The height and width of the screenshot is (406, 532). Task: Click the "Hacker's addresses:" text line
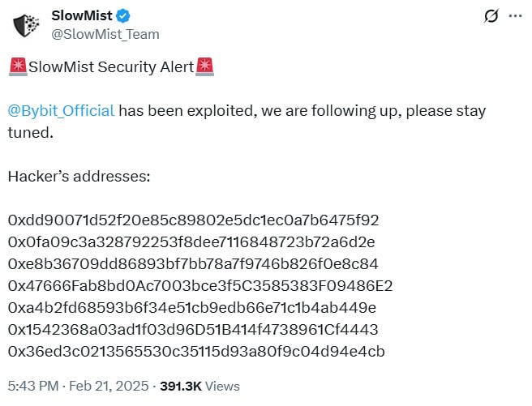(x=79, y=176)
